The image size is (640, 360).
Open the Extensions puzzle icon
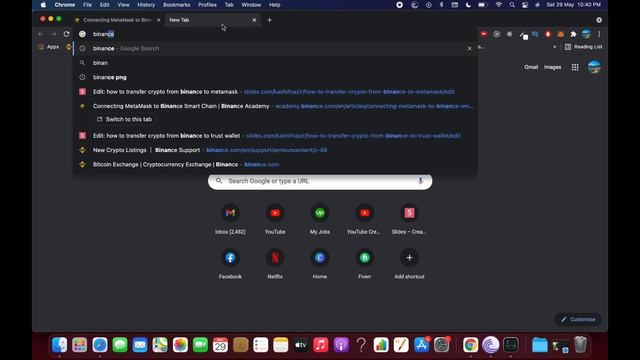[x=573, y=34]
